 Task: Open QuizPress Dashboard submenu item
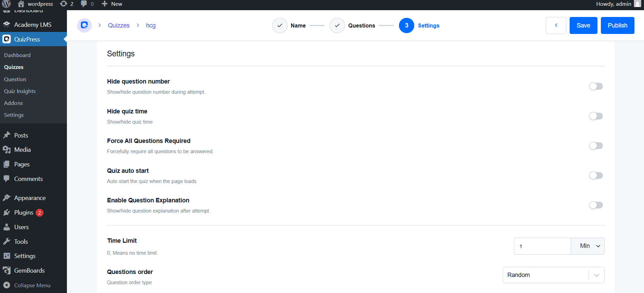click(17, 55)
